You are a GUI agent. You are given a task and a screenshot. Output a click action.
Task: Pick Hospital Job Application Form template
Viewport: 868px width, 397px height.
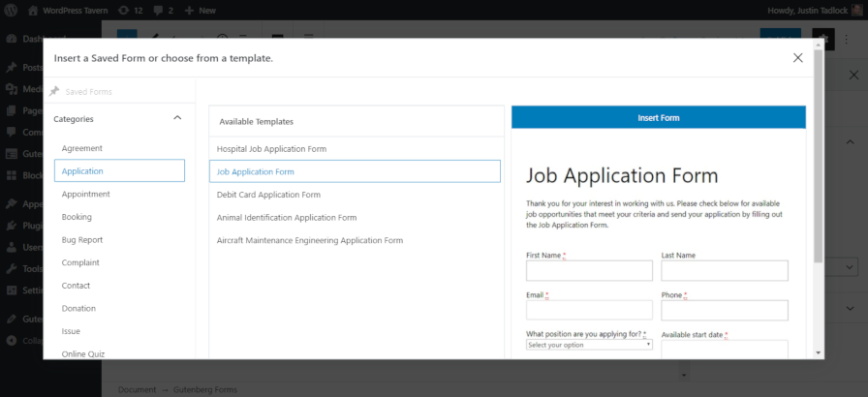(x=271, y=149)
